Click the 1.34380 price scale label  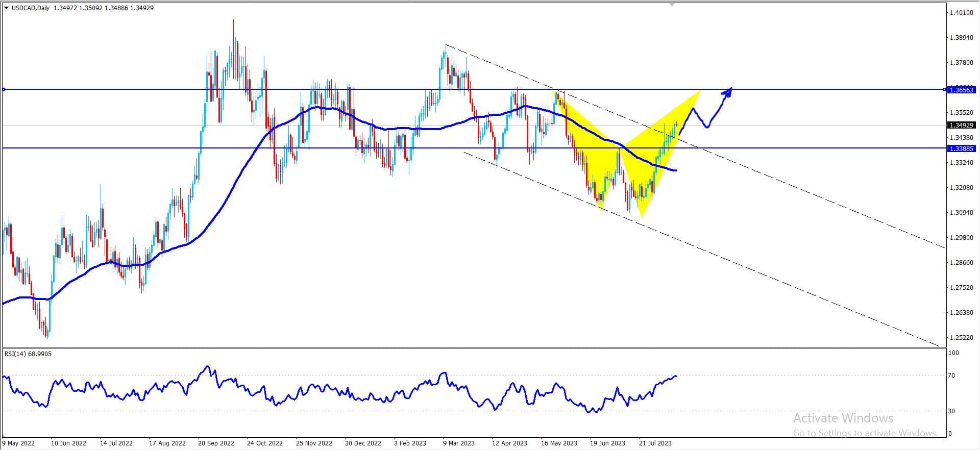[x=961, y=138]
